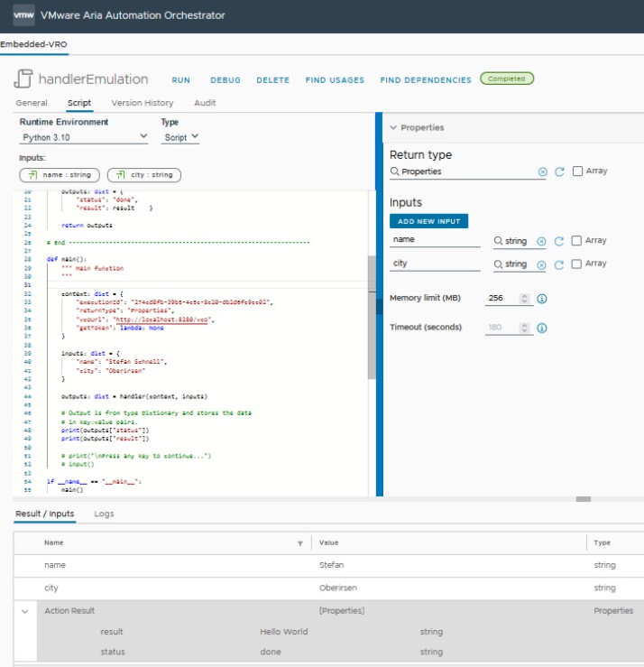This screenshot has width=644, height=667.
Task: Adjust Timeout seconds stepper arrows
Action: point(525,328)
